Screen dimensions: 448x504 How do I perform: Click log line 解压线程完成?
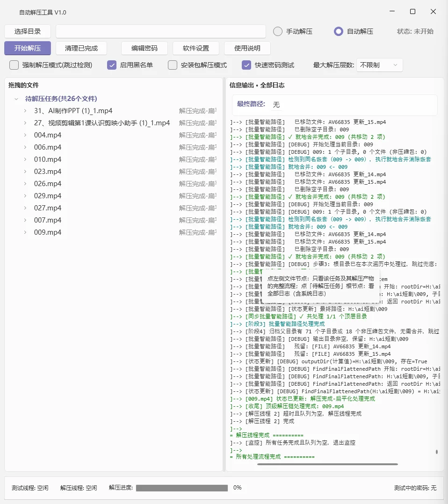pyautogui.click(x=267, y=435)
